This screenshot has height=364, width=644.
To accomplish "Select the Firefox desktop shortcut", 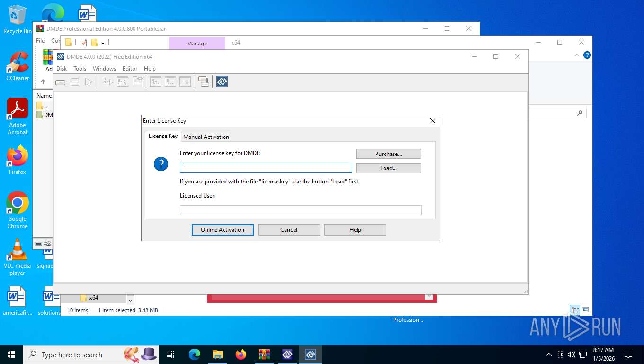I will 18,160.
